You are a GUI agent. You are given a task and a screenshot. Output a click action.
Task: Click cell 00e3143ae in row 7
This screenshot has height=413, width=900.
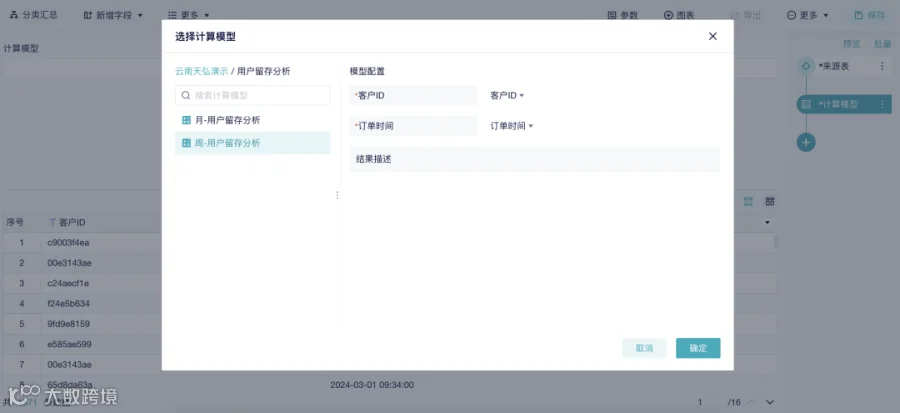click(x=69, y=365)
